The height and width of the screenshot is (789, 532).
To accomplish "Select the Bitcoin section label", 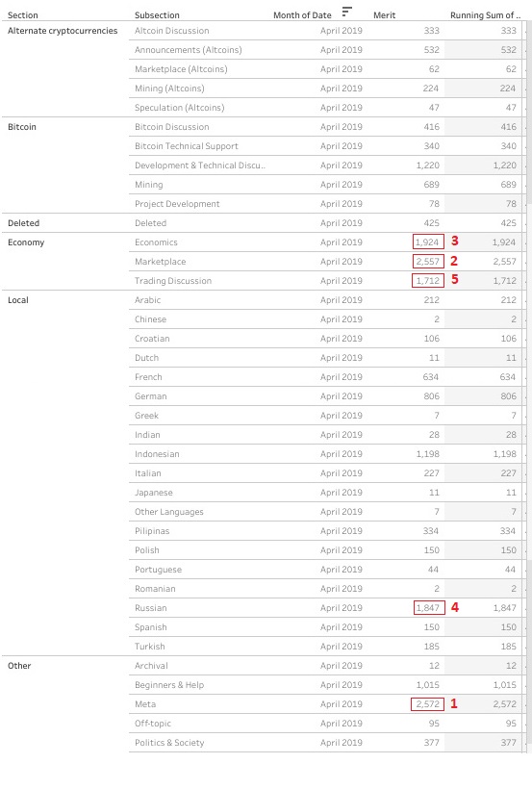I will tap(21, 127).
